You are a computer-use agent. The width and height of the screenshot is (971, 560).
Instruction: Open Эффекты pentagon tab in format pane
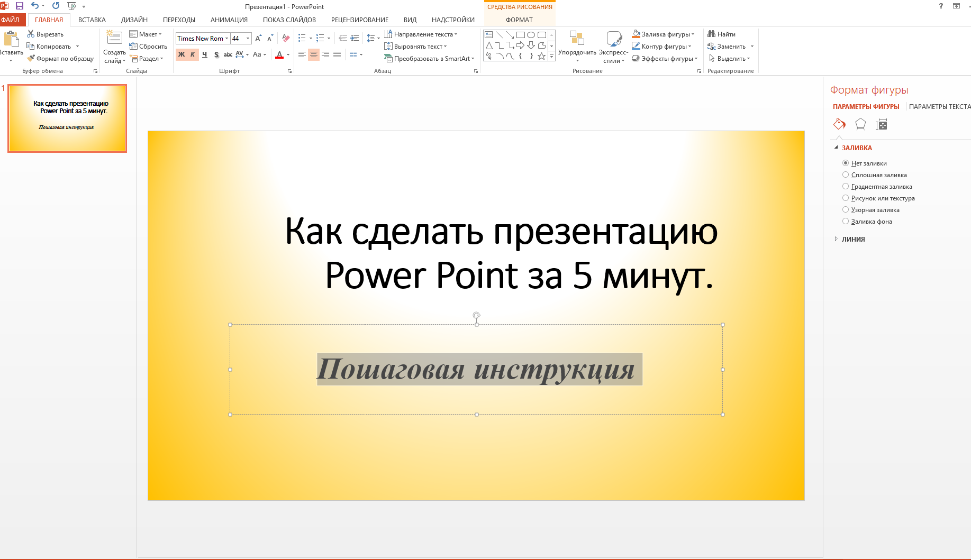click(x=860, y=124)
